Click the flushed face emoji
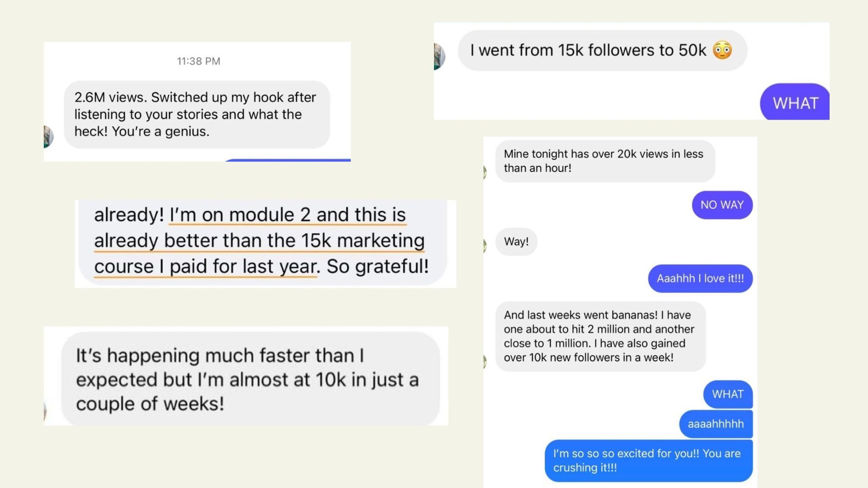Screen dimensions: 868x488 click(722, 50)
